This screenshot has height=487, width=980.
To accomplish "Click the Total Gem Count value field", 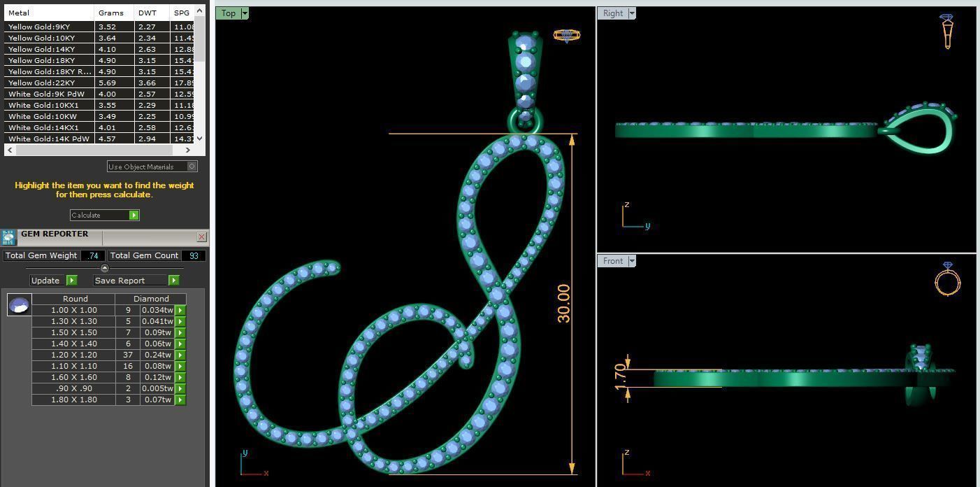I will pos(194,255).
